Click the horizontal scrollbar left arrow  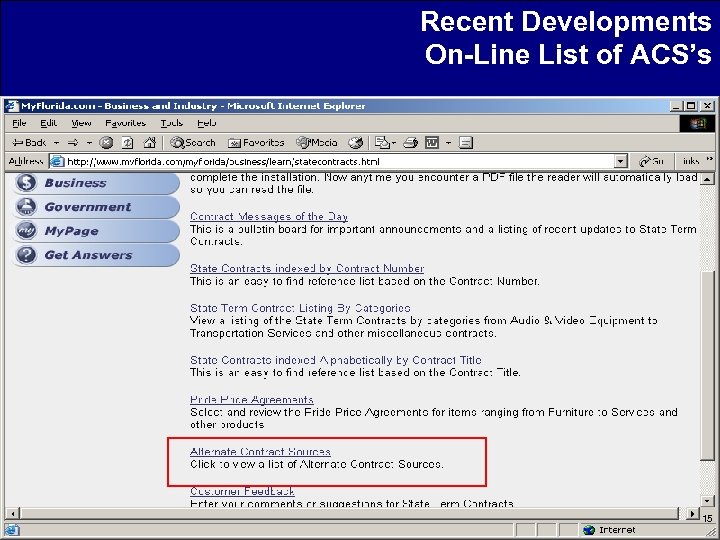(x=12, y=513)
